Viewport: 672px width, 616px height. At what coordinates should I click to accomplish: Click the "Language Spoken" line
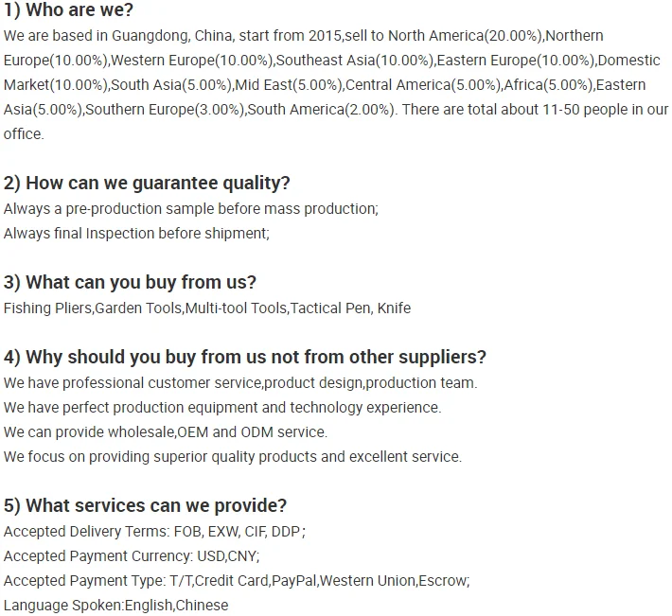click(115, 606)
